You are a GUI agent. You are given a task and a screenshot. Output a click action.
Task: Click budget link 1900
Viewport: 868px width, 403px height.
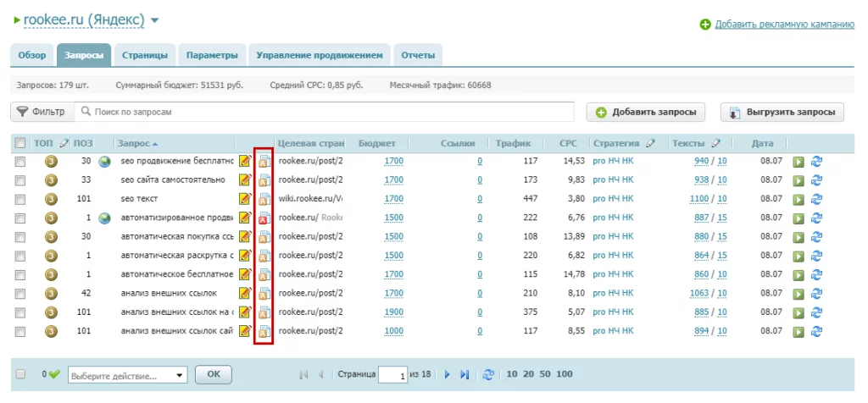pos(393,312)
